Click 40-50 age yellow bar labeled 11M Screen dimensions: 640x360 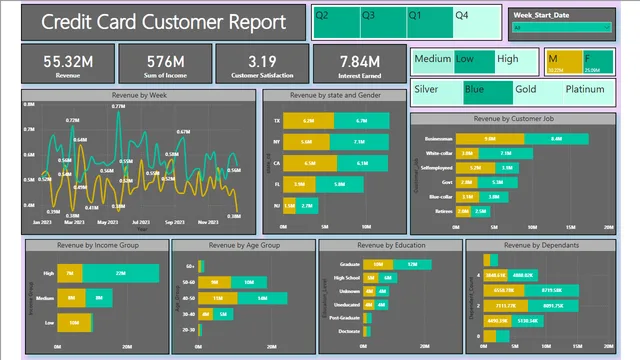218,298
